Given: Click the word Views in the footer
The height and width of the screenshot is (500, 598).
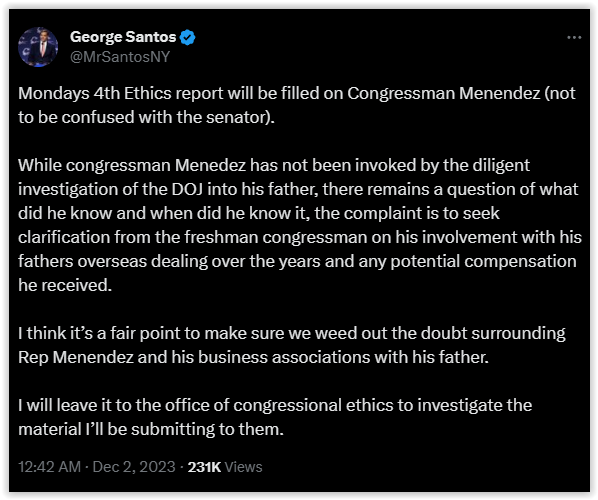Looking at the screenshot, I should click(x=243, y=467).
